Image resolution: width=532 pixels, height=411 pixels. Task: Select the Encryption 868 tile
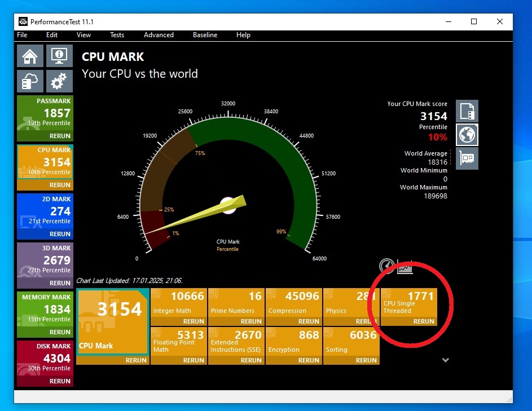pos(294,342)
